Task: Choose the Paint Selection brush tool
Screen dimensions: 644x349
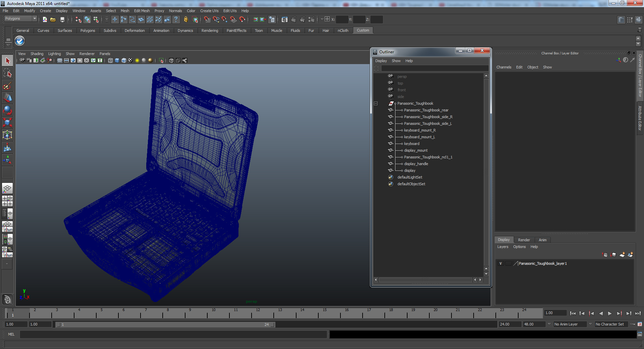Action: pos(7,86)
